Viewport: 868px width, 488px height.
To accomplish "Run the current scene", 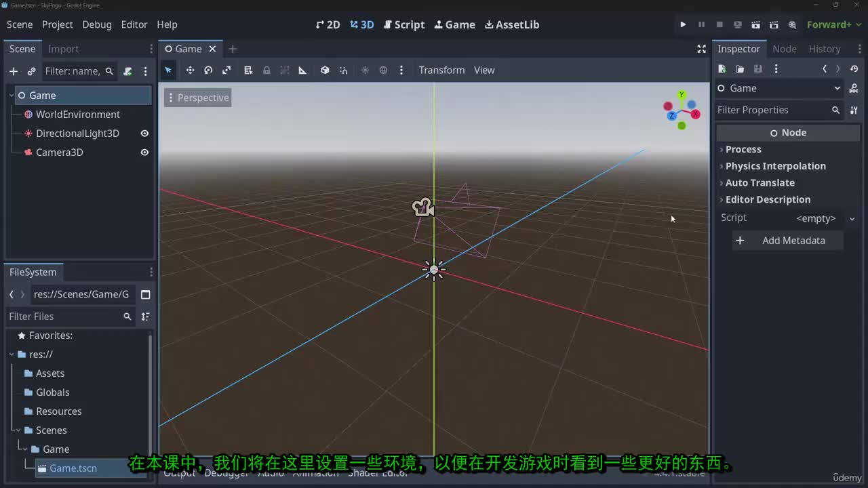I will click(x=755, y=24).
